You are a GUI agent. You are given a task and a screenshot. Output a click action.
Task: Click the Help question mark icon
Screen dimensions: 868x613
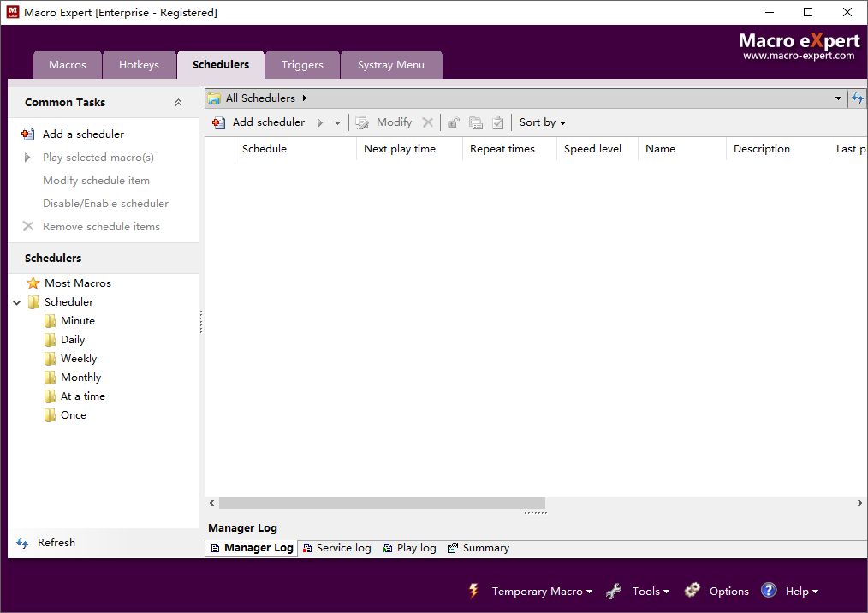pyautogui.click(x=769, y=590)
